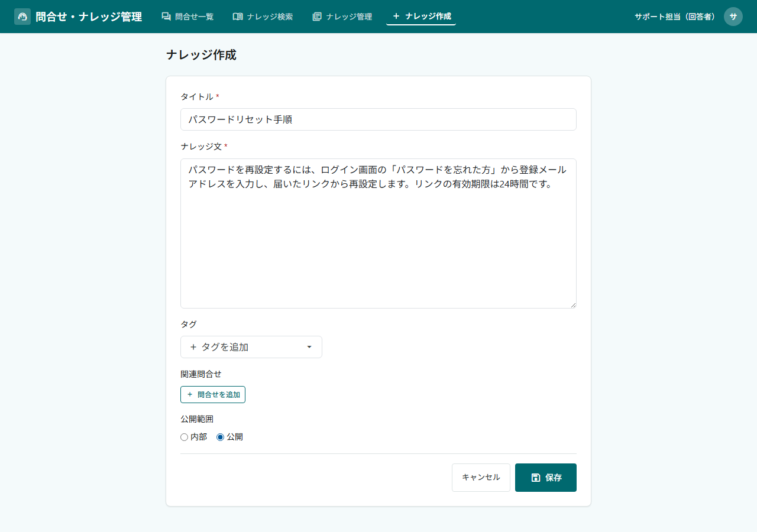Open the 問合せ一覧 tab
757x532 pixels.
click(x=187, y=17)
